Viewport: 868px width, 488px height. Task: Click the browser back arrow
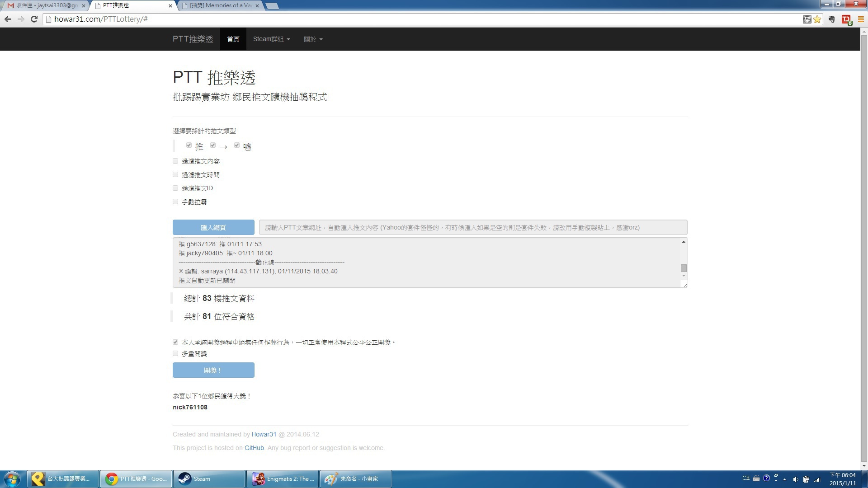8,19
